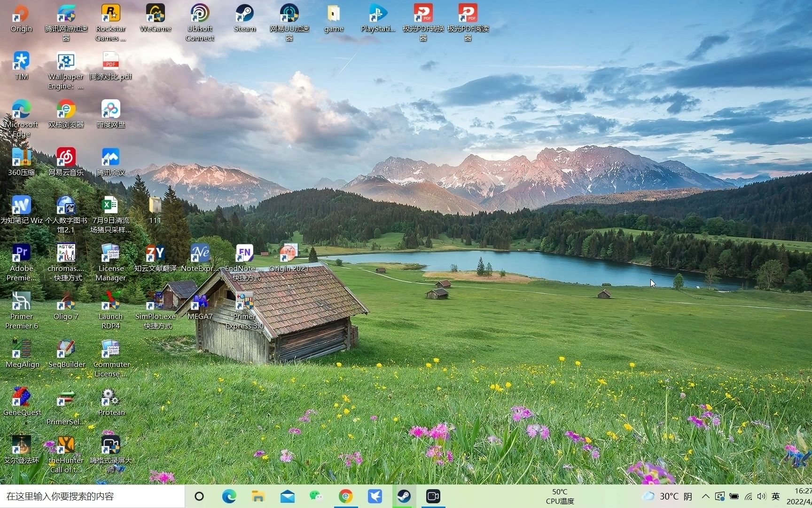Image resolution: width=812 pixels, height=508 pixels.
Task: Select the GeneQuest icon
Action: pyautogui.click(x=21, y=402)
